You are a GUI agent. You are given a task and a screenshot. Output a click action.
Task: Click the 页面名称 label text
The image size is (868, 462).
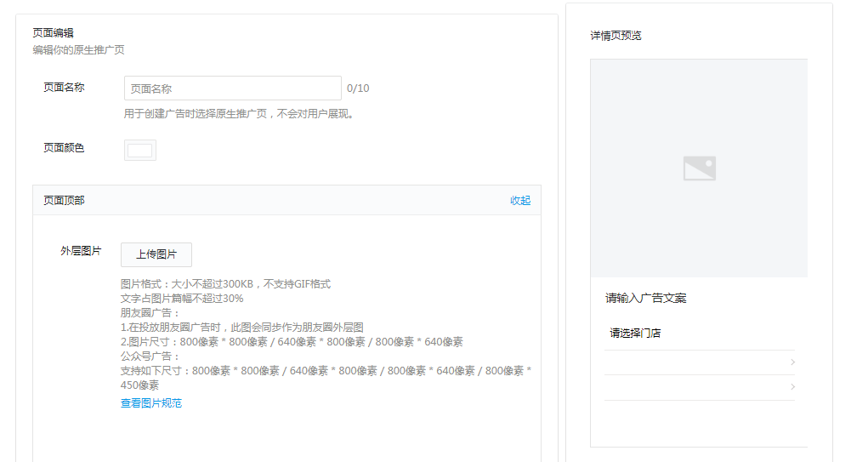(x=64, y=88)
